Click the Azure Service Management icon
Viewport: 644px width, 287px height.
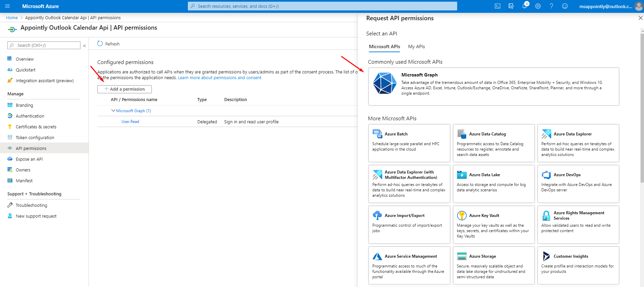click(377, 256)
